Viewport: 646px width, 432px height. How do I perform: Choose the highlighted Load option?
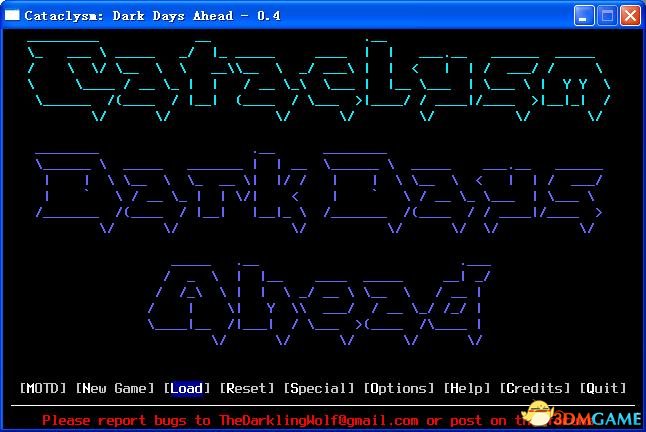pyautogui.click(x=187, y=388)
